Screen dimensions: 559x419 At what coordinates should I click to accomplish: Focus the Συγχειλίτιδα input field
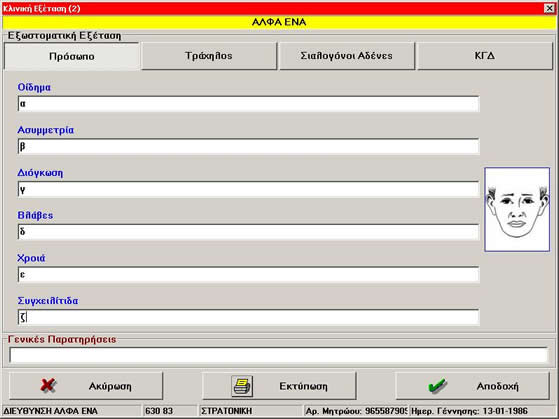point(248,317)
